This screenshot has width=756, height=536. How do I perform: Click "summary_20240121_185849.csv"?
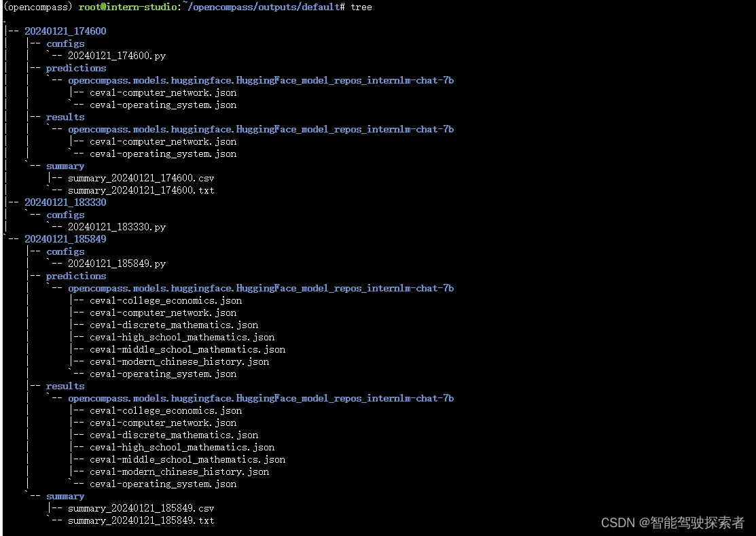click(x=141, y=509)
